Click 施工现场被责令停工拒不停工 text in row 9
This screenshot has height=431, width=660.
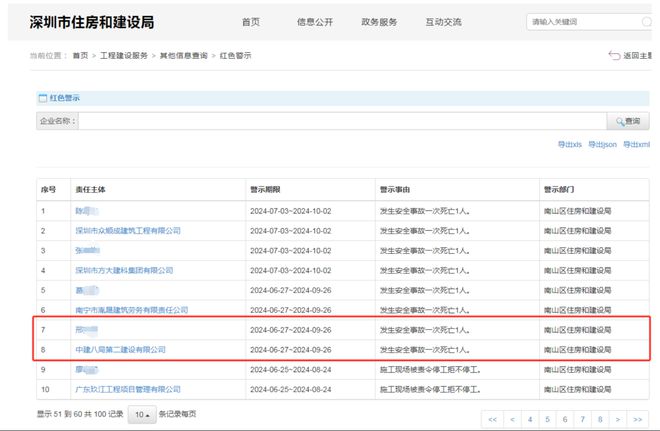point(430,370)
